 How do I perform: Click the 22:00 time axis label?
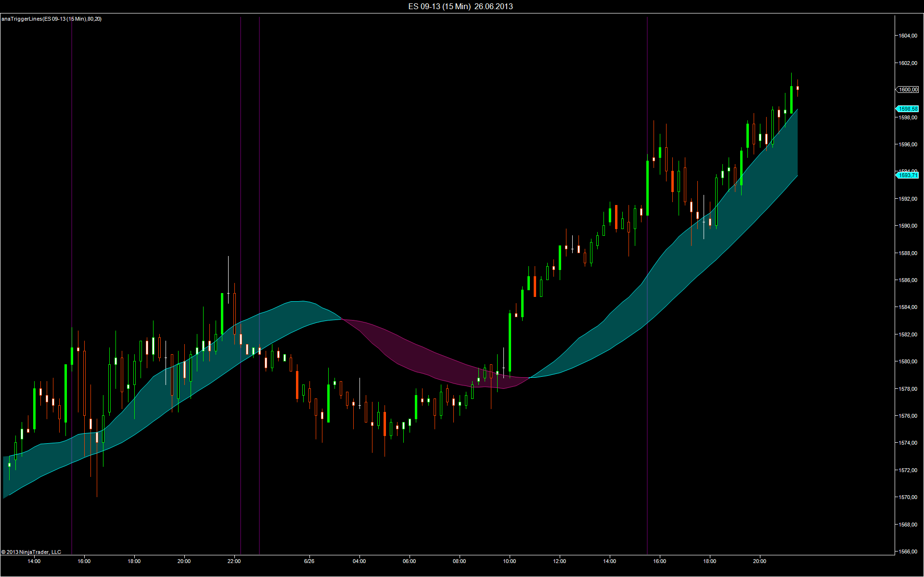click(x=234, y=561)
